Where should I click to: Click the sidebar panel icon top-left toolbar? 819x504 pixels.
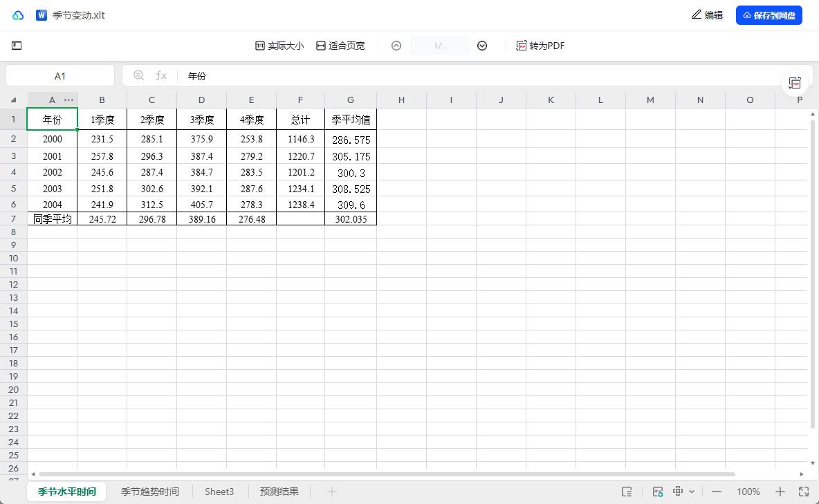pos(17,45)
